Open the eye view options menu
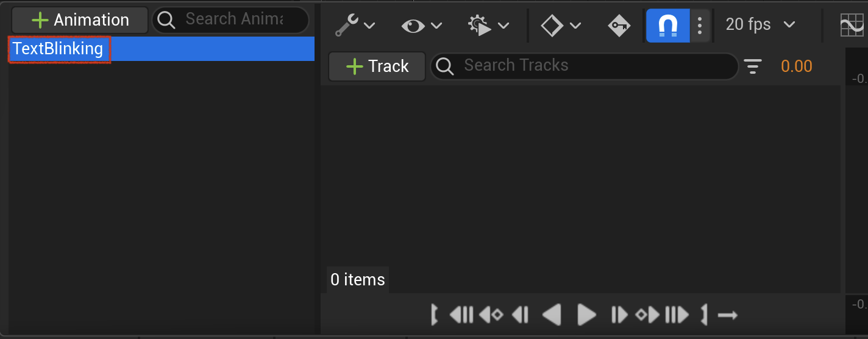Screen dimensions: 868x339 click(422, 25)
